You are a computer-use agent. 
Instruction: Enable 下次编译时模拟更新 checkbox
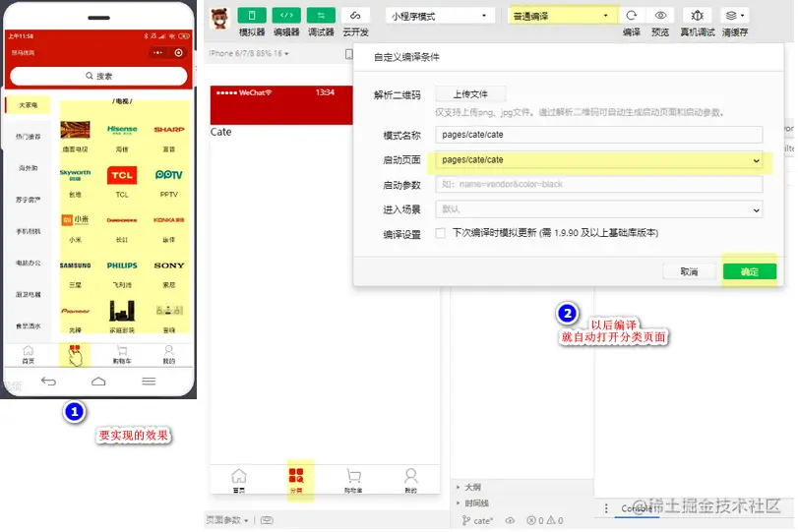click(x=441, y=233)
